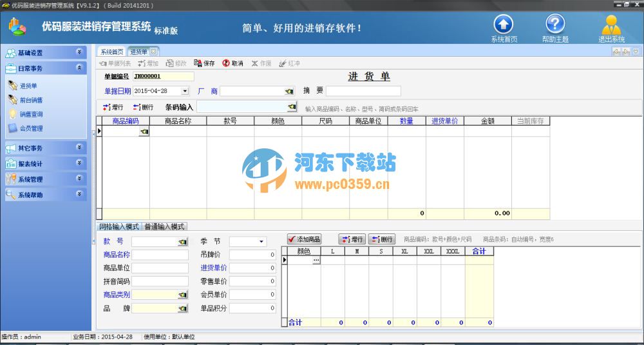Click 增行 next to 添加商品
This screenshot has height=345, width=644.
tap(352, 239)
